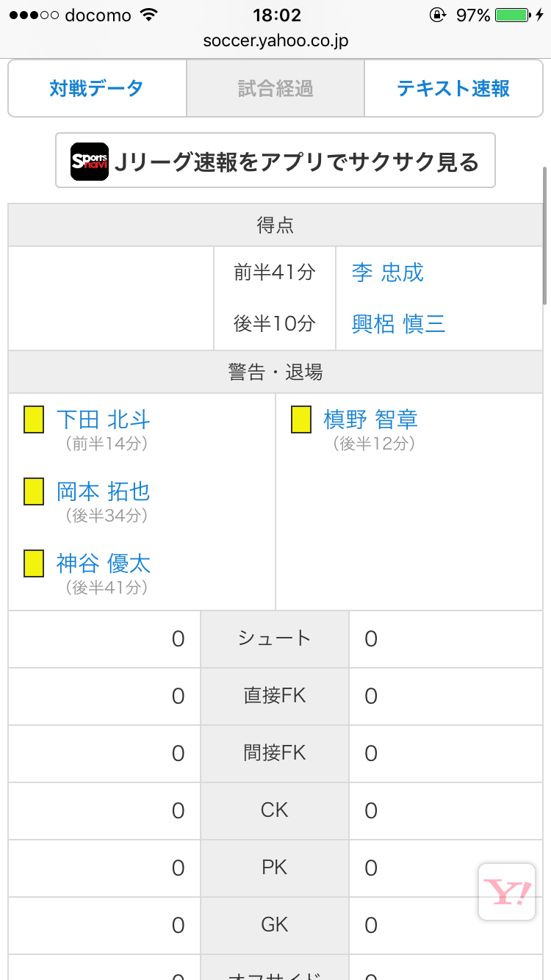Open 槙野 智章 player link
Image resolution: width=551 pixels, height=980 pixels.
click(371, 419)
